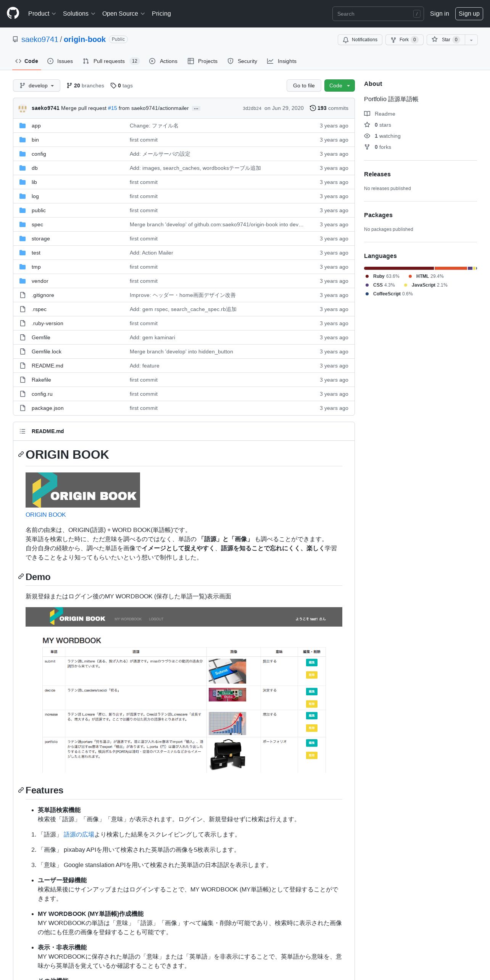The width and height of the screenshot is (490, 980).
Task: Click the Go to file button
Action: [x=304, y=85]
